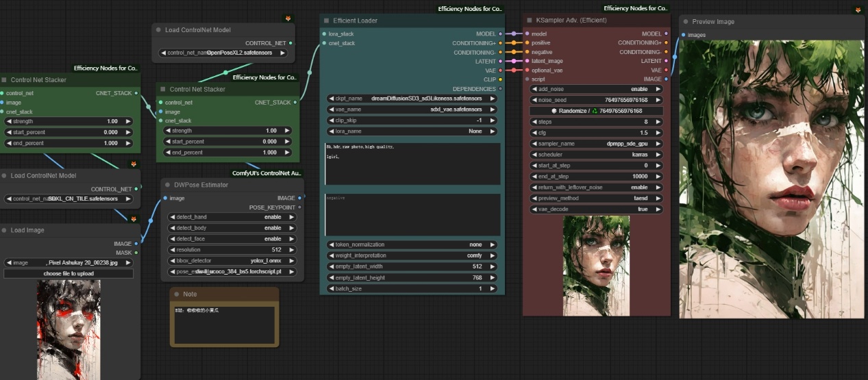Collapse the DWPose Estimator node via its title dot
Image resolution: width=868 pixels, height=380 pixels.
click(166, 185)
